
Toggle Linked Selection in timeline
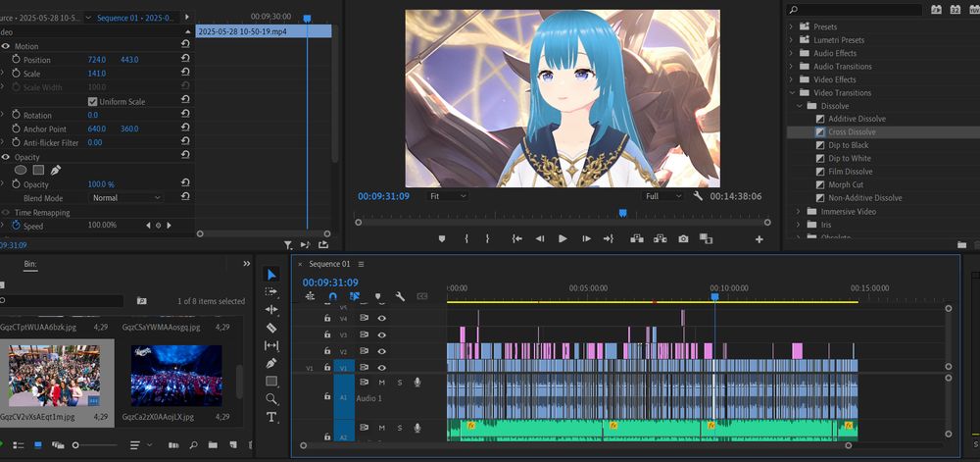pyautogui.click(x=355, y=296)
